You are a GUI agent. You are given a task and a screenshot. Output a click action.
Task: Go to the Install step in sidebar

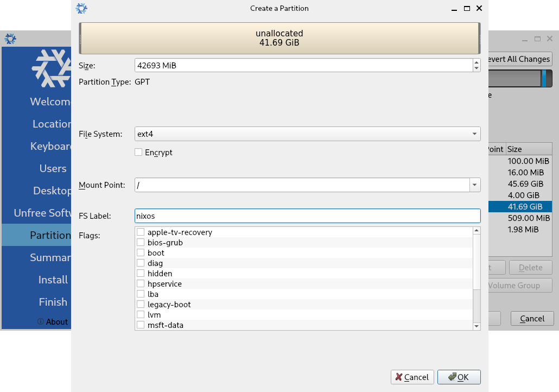pyautogui.click(x=53, y=280)
